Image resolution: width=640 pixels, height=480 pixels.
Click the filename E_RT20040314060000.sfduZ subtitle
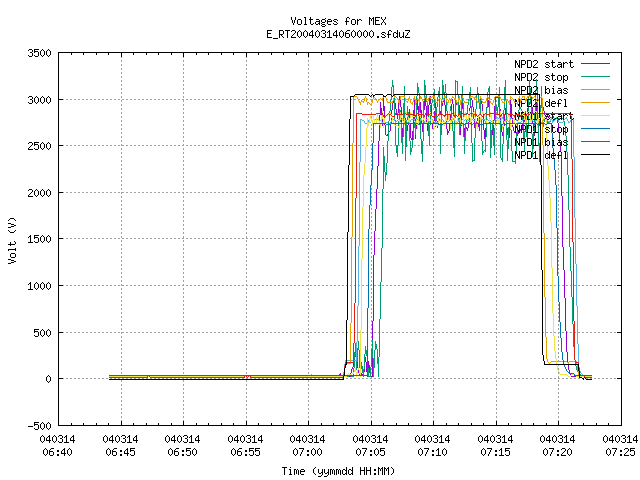coord(338,34)
